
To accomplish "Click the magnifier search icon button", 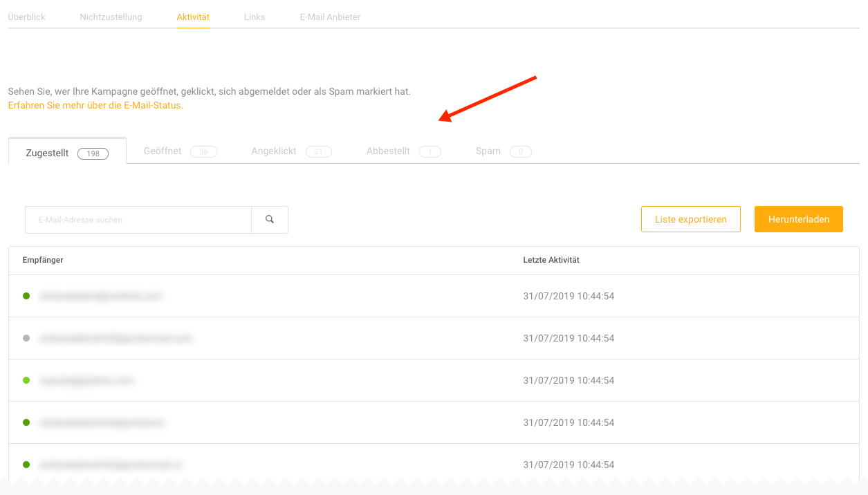I will [x=270, y=220].
